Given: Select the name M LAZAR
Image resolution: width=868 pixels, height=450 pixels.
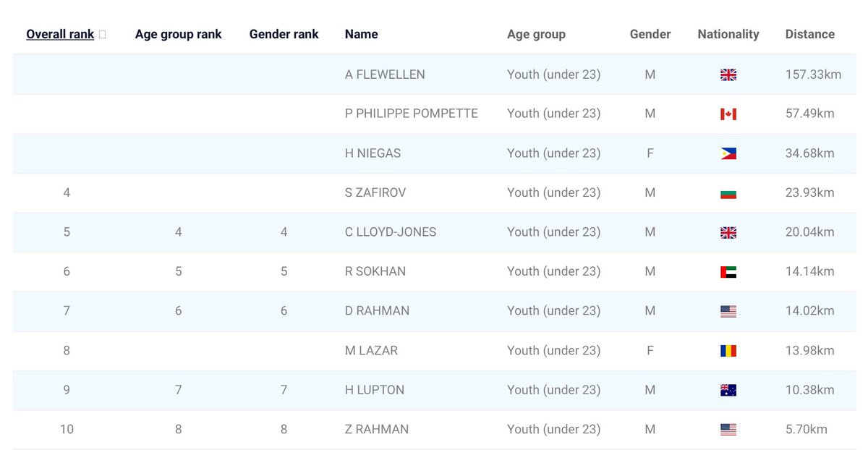Looking at the screenshot, I should tap(371, 350).
